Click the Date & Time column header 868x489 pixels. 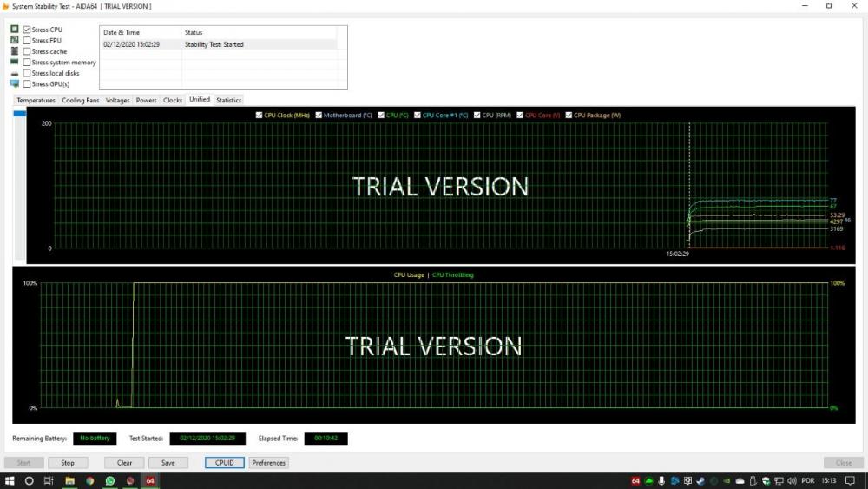tap(122, 33)
